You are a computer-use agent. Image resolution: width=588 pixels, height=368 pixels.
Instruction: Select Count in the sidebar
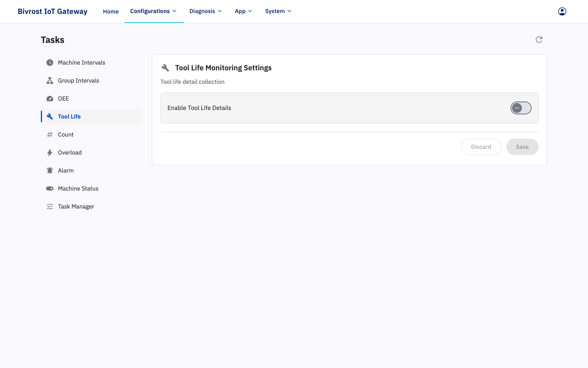tap(91, 135)
